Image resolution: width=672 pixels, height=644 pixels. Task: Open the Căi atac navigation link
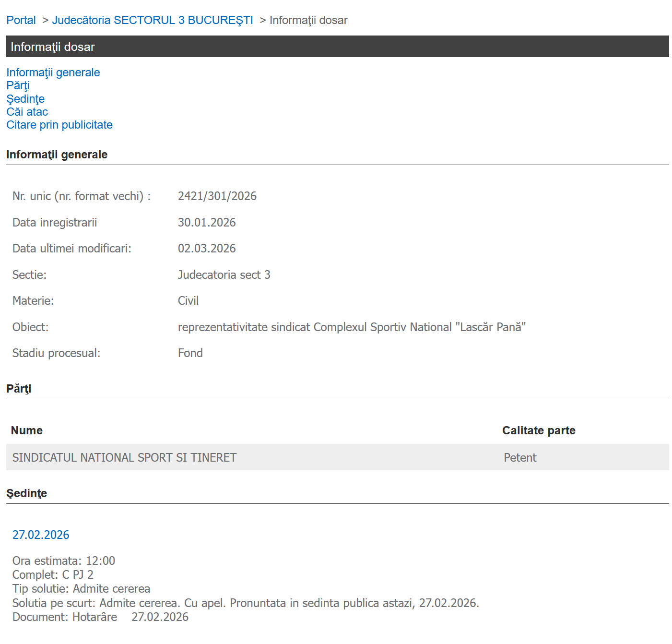pyautogui.click(x=27, y=112)
